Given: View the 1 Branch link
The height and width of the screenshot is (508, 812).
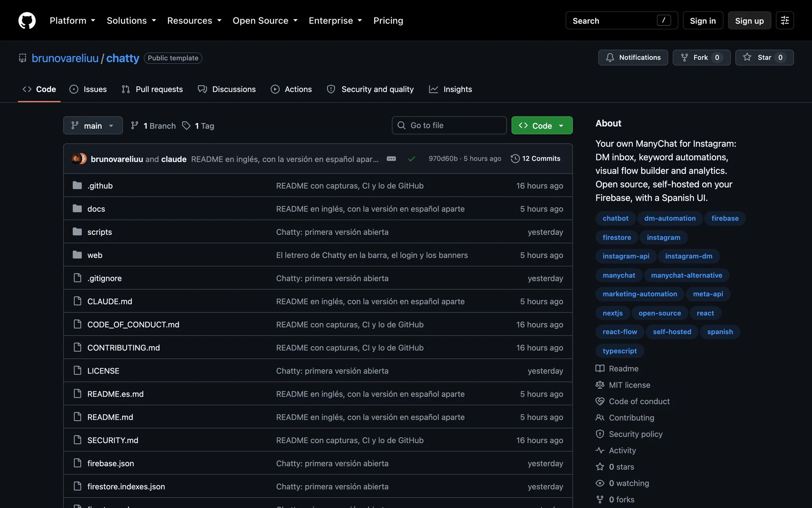Looking at the screenshot, I should click(x=153, y=126).
